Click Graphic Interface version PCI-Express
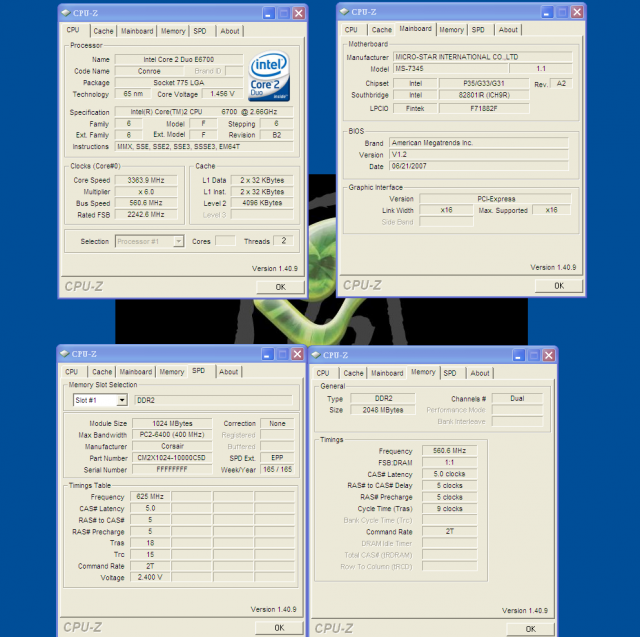Viewport: 640px width, 637px height. click(496, 199)
